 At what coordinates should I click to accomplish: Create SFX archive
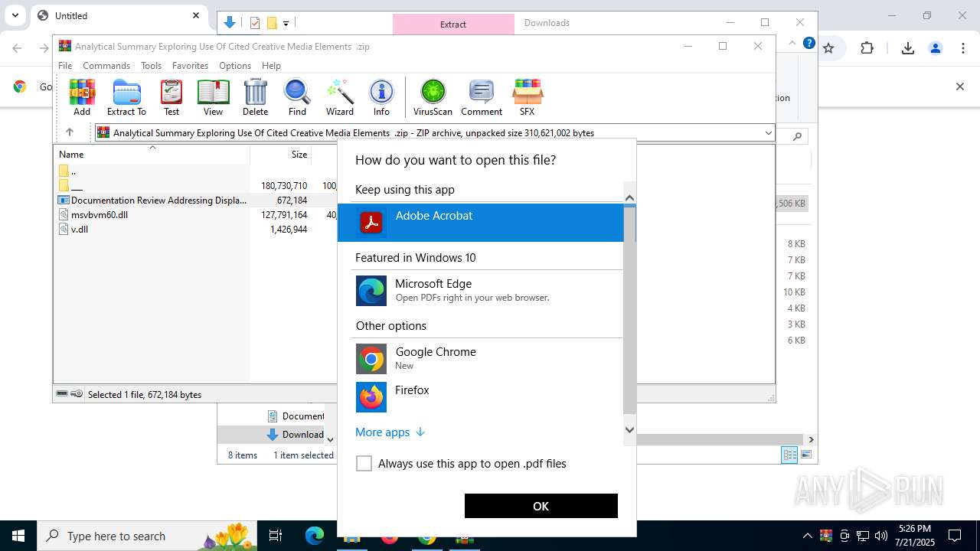pos(527,97)
